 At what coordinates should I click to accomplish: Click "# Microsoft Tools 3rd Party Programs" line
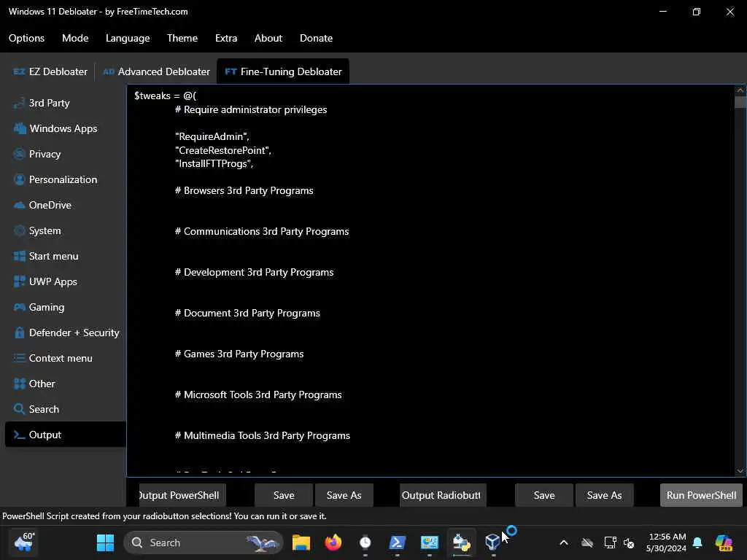click(x=258, y=394)
